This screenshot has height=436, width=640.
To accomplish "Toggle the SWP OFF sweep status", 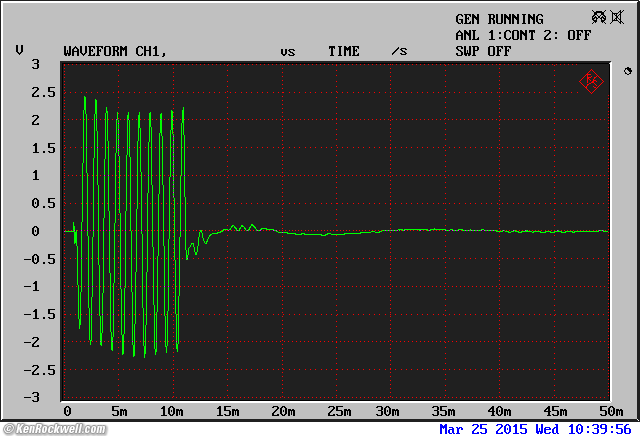I will tap(483, 51).
